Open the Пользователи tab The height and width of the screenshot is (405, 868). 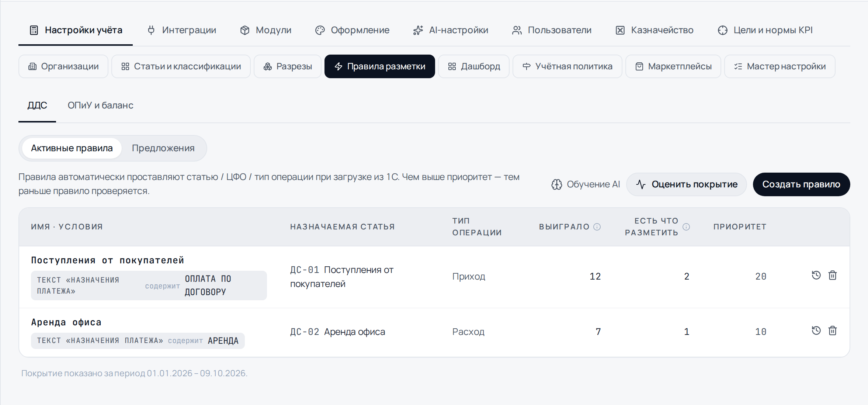(552, 30)
